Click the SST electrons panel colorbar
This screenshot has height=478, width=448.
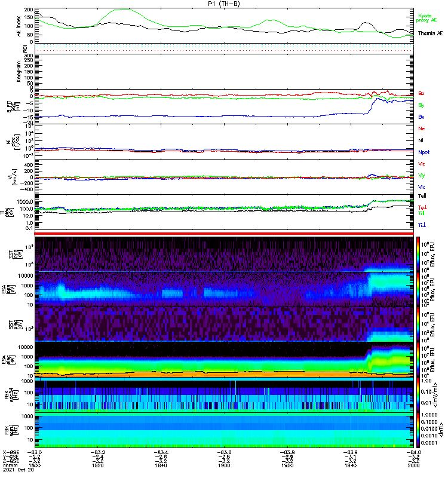(418, 324)
